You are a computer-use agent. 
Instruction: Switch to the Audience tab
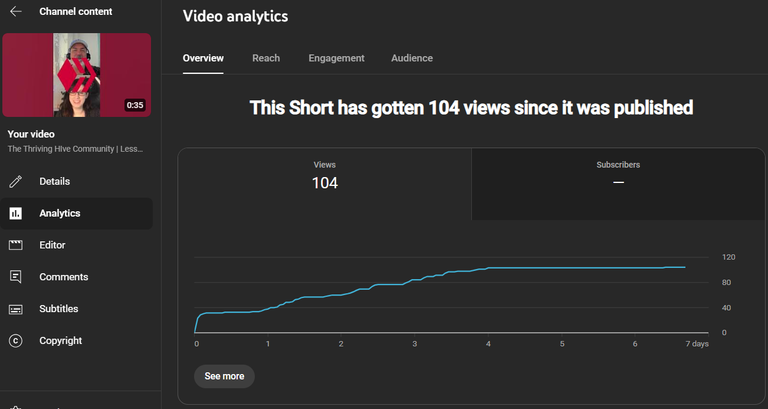412,58
